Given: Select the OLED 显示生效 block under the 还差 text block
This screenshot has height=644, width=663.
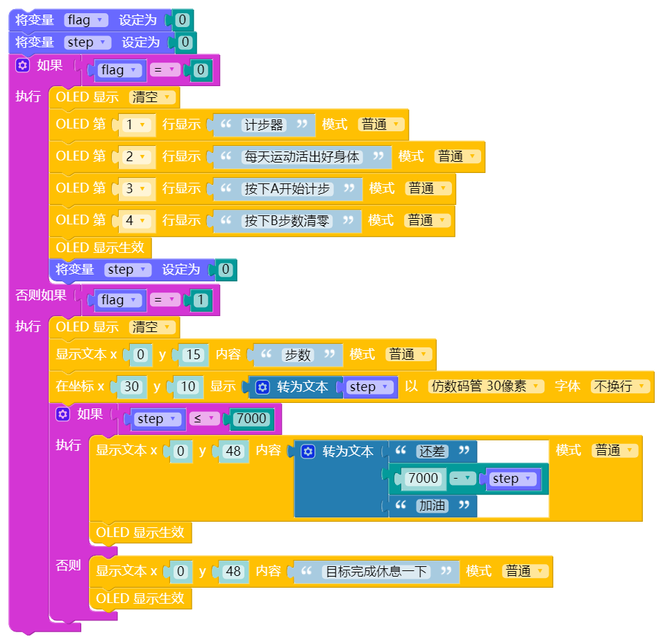Looking at the screenshot, I should point(140,533).
